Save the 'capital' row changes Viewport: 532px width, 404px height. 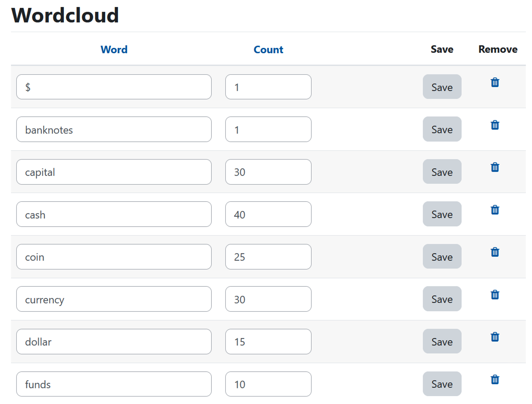point(442,172)
